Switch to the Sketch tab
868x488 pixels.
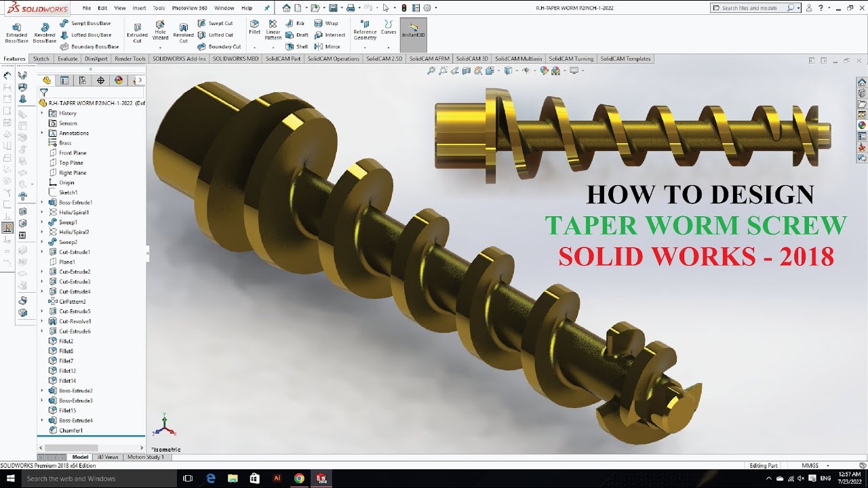tap(41, 59)
